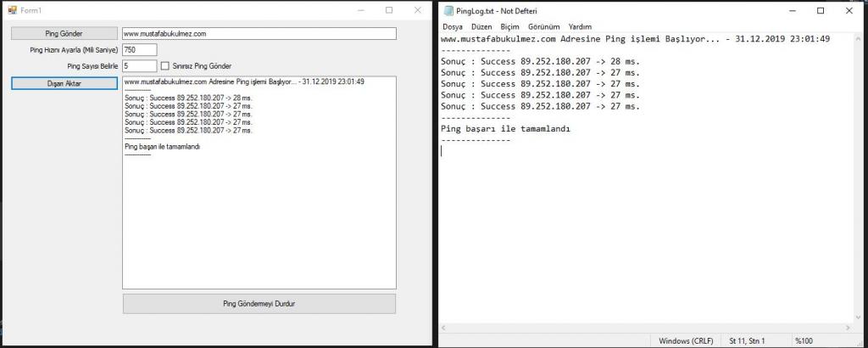The width and height of the screenshot is (868, 348).
Task: Enable the Sınırsız Ping Gönder checkbox
Action: (164, 66)
